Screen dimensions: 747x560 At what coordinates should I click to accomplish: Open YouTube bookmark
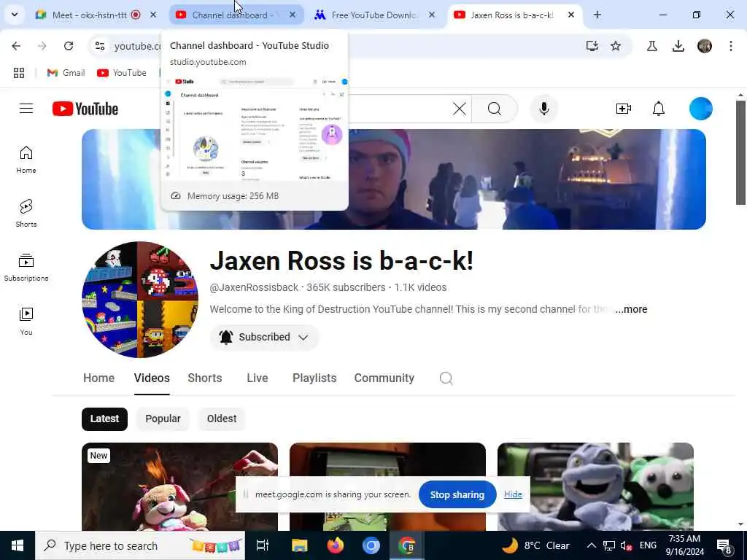(x=122, y=73)
